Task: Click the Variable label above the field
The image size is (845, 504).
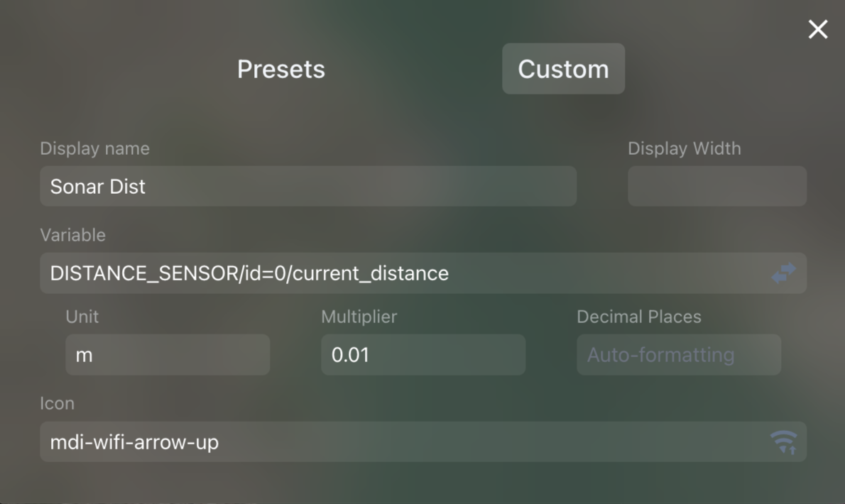Action: click(x=73, y=235)
